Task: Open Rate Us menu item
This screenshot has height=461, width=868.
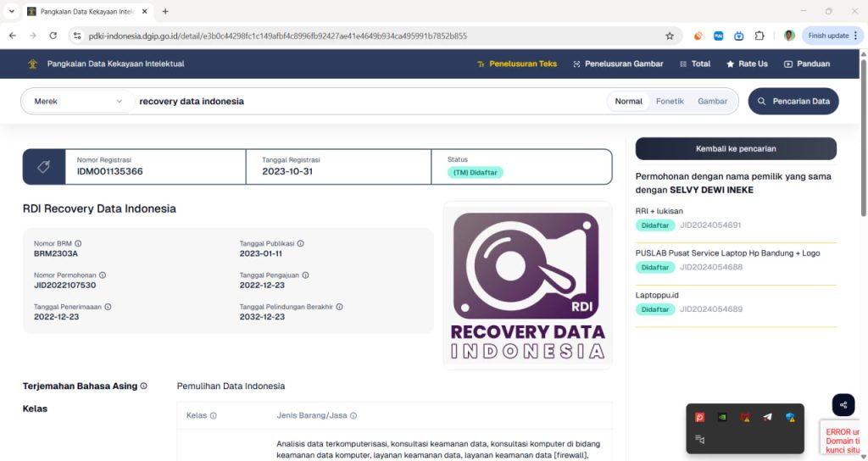Action: click(x=747, y=64)
